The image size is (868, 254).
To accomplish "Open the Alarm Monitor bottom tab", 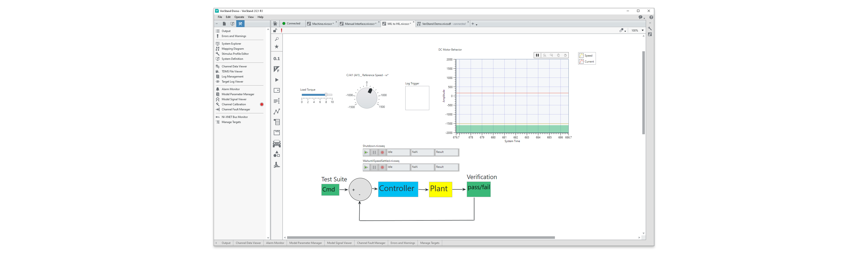I will 275,243.
